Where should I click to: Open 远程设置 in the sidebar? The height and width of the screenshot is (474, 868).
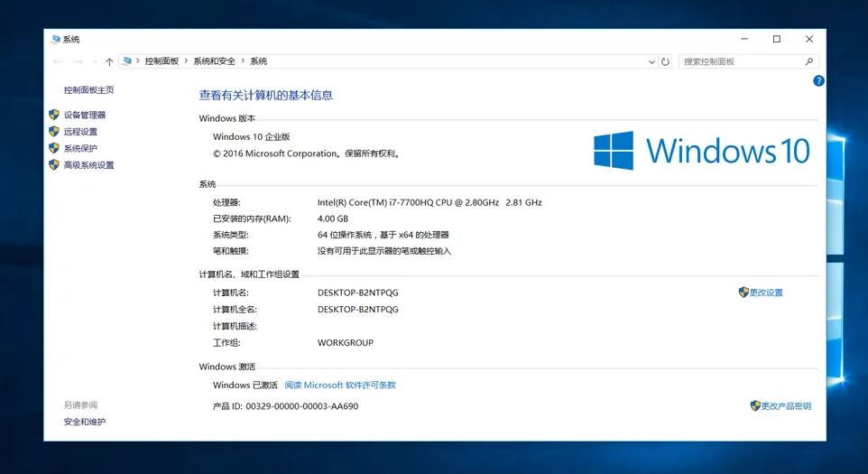coord(80,132)
